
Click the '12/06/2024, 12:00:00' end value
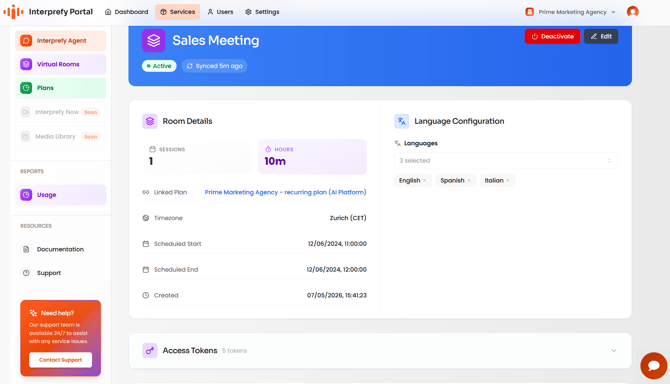(x=336, y=270)
